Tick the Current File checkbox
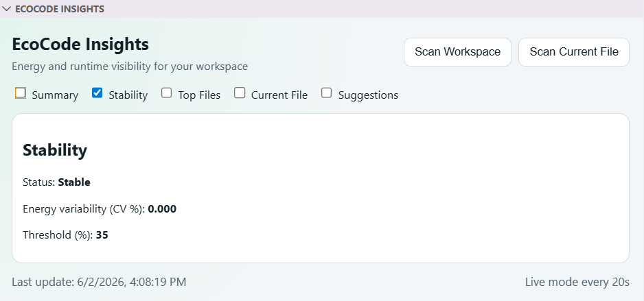The image size is (644, 301). click(240, 93)
